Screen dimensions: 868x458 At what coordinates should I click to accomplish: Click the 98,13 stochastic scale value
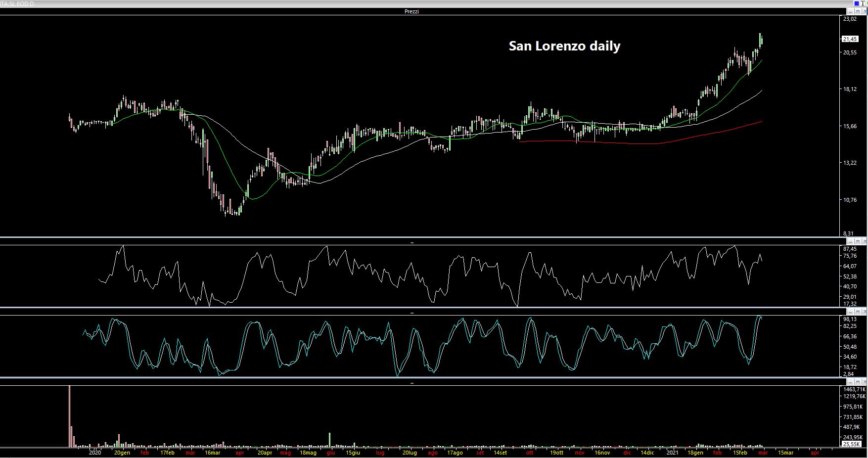click(850, 320)
